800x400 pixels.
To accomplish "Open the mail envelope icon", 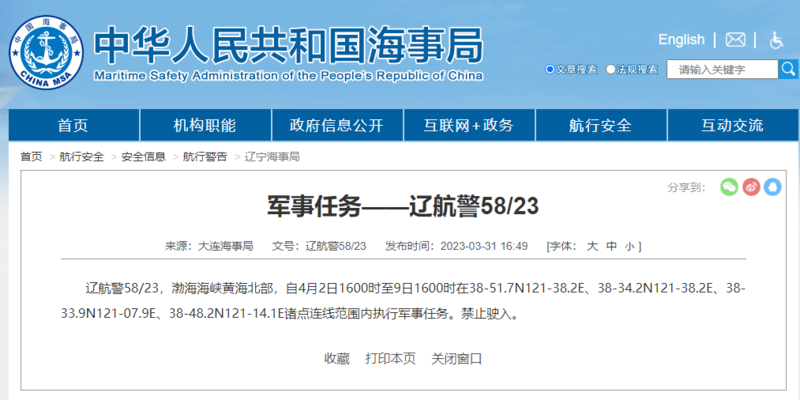I will click(x=735, y=40).
